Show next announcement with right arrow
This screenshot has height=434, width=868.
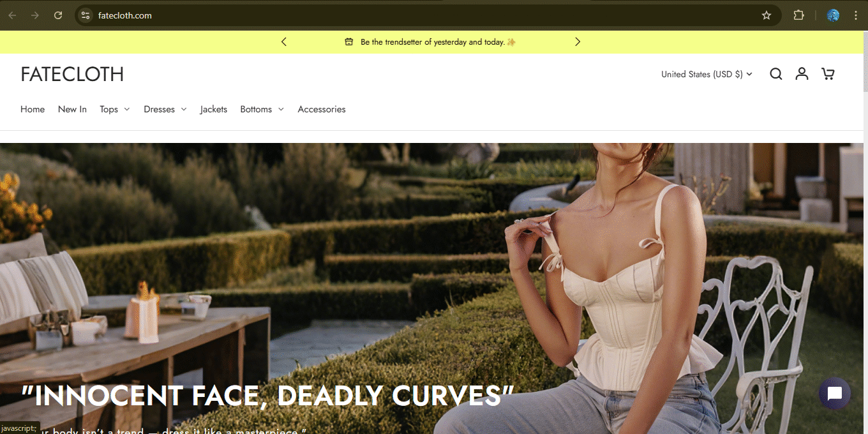[578, 42]
